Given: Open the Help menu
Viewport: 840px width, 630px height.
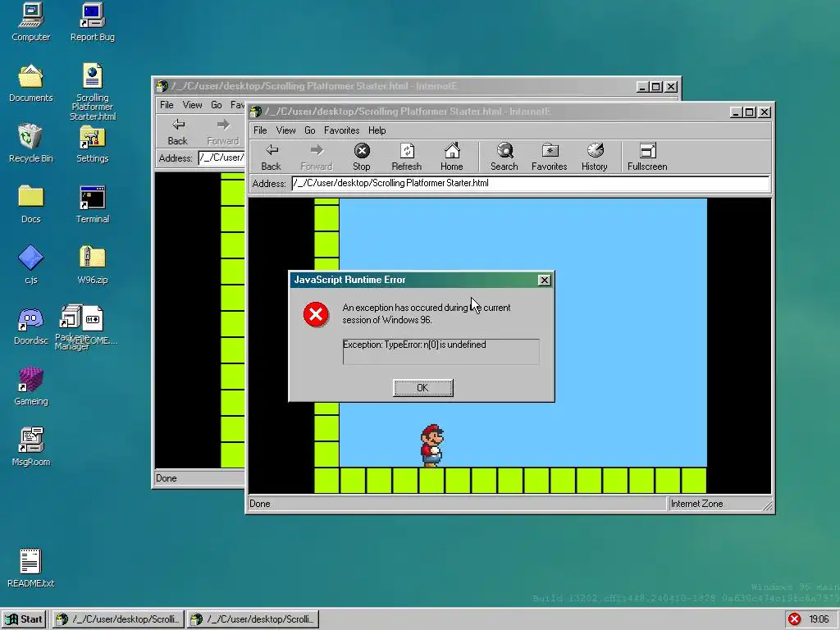Looking at the screenshot, I should tap(377, 130).
